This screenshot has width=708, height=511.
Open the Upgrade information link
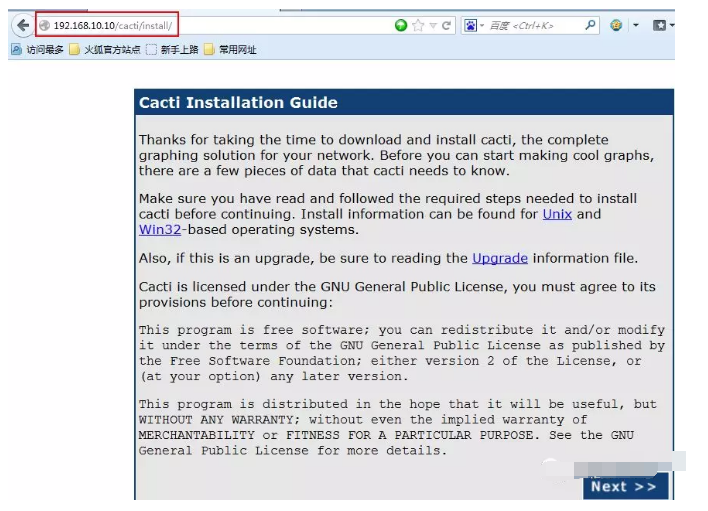tap(500, 258)
